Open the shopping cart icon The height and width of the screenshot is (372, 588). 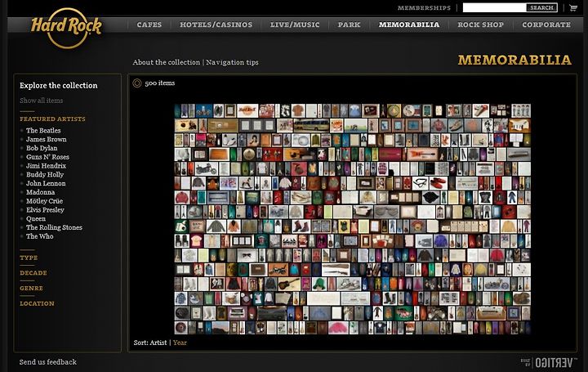coord(573,7)
